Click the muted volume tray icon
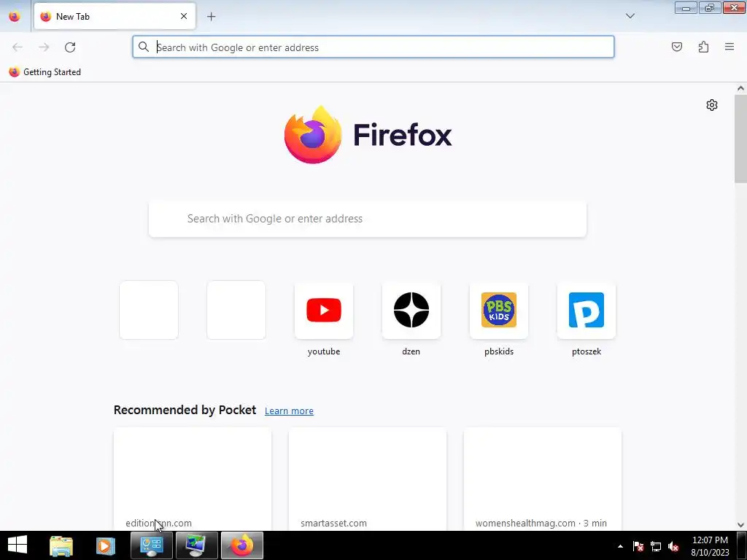 (x=673, y=546)
